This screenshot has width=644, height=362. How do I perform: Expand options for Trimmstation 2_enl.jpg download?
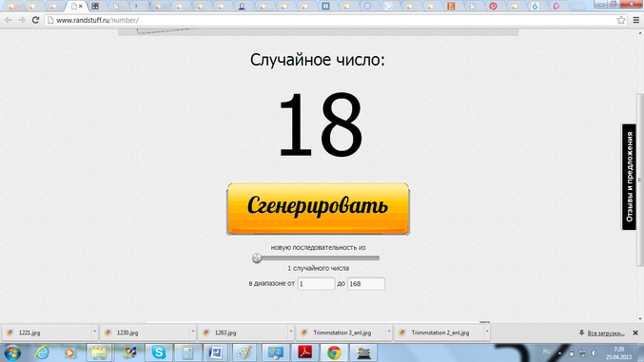(487, 333)
